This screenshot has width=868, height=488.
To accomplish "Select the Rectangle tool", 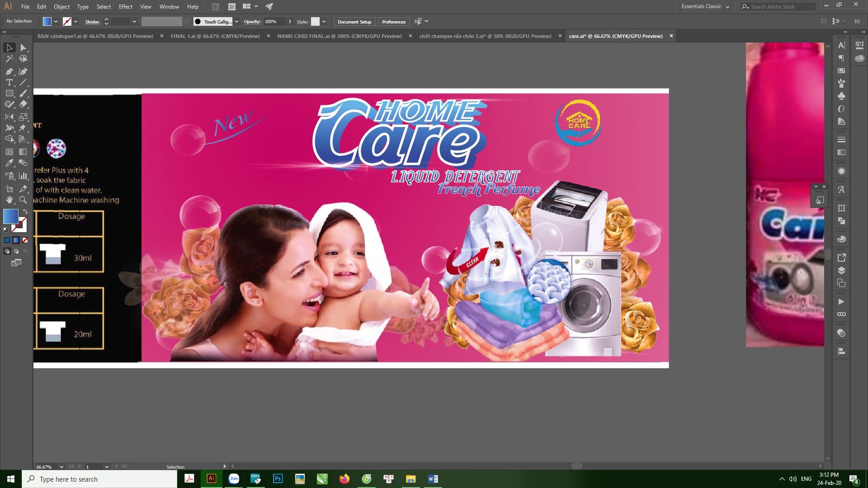I will point(9,93).
